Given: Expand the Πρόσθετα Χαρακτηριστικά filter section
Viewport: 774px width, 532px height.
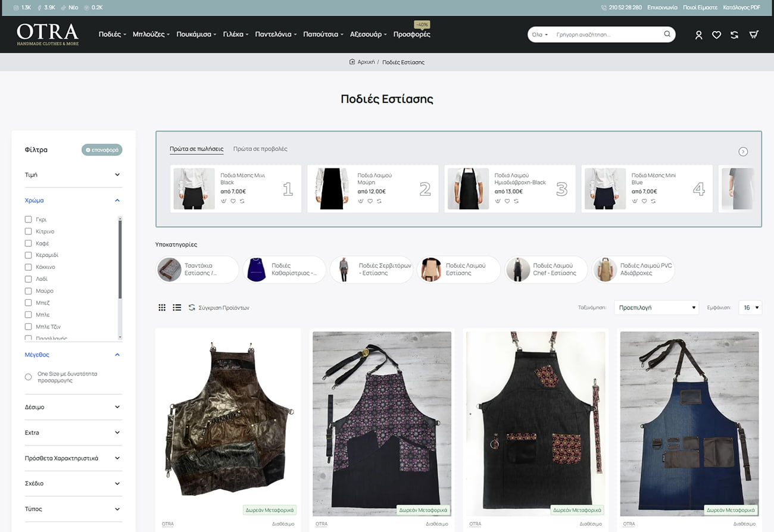Looking at the screenshot, I should click(73, 458).
